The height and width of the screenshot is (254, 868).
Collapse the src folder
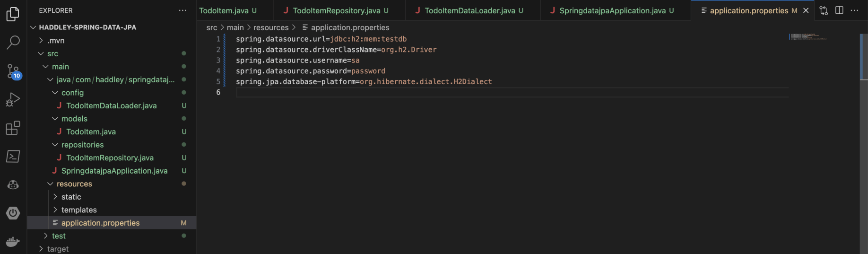(112, 53)
